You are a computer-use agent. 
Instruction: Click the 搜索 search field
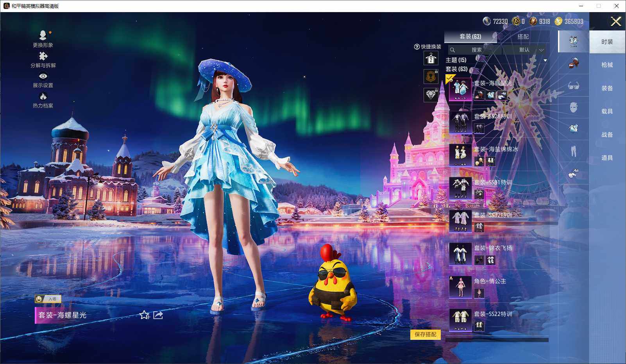point(474,50)
